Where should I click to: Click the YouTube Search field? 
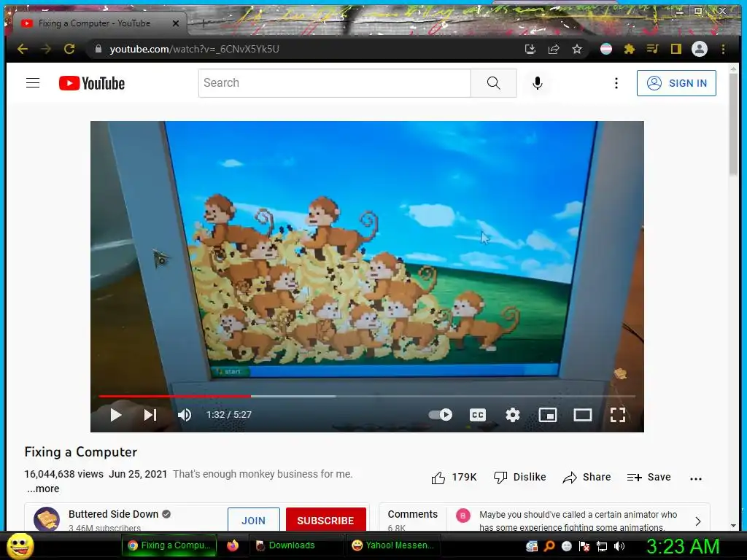tap(334, 83)
